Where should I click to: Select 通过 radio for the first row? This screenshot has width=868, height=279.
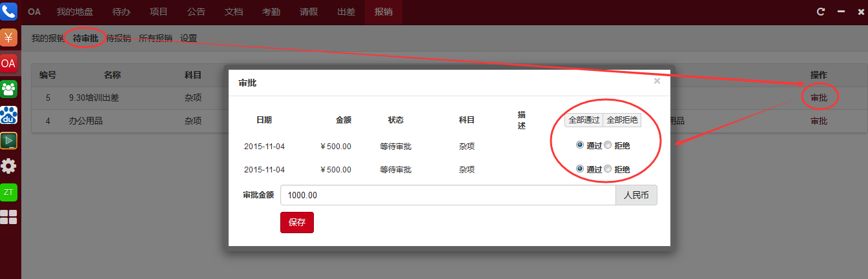580,145
